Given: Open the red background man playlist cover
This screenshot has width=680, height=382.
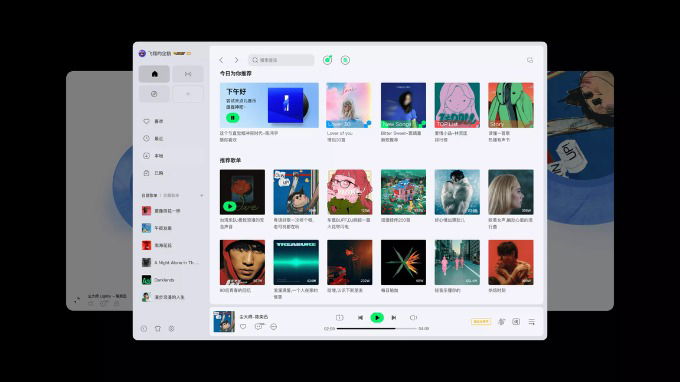Looking at the screenshot, I should [511, 262].
